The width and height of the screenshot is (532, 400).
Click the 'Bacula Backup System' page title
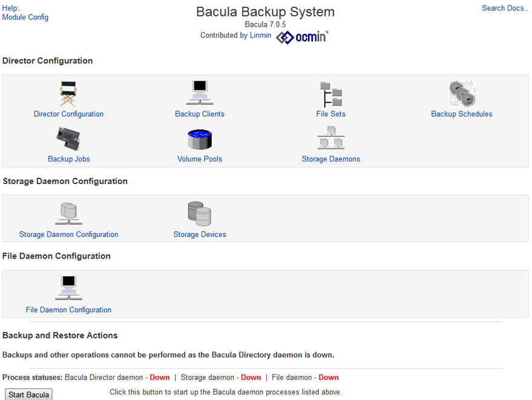[x=265, y=12]
